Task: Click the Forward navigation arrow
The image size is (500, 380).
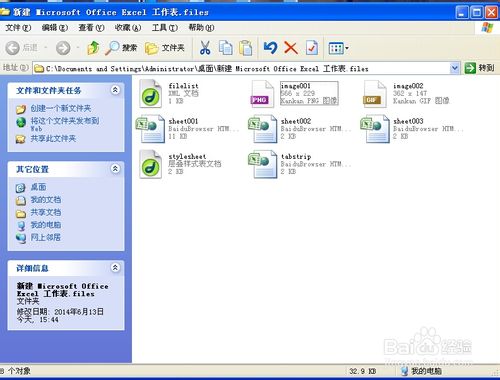Action: [x=63, y=48]
